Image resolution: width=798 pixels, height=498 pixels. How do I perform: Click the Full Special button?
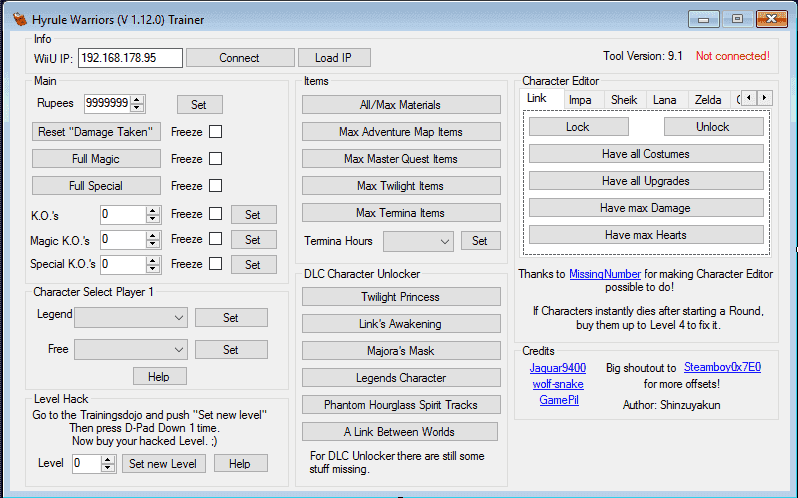96,186
